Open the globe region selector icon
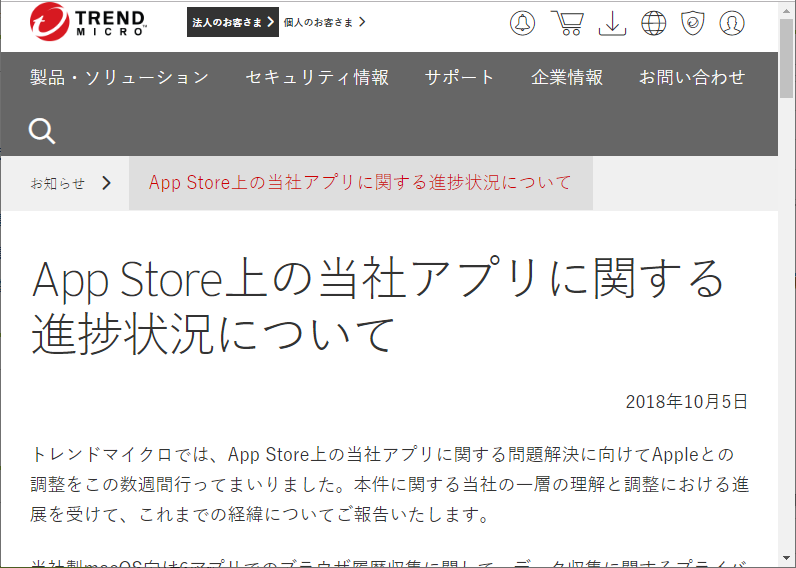 coord(653,23)
